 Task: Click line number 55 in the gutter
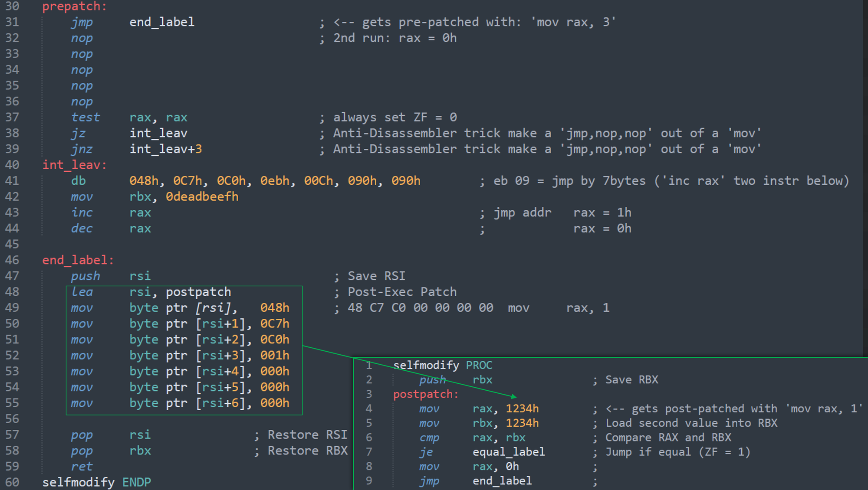(x=12, y=403)
